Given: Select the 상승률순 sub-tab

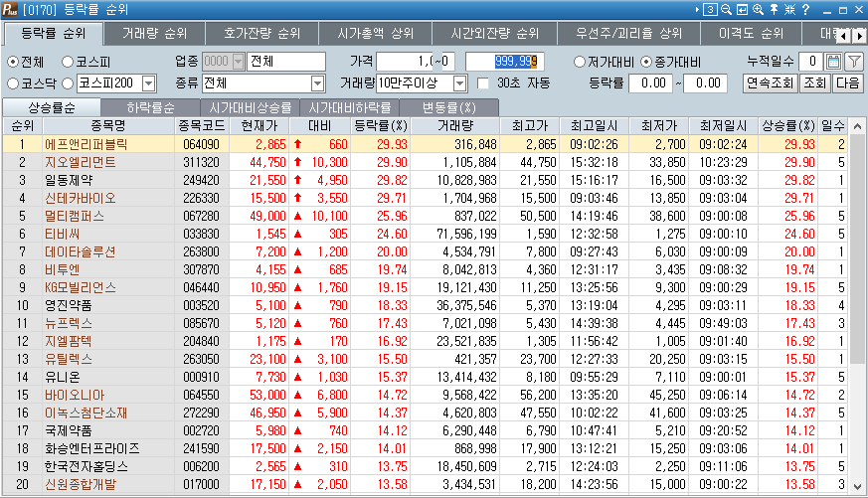Looking at the screenshot, I should pyautogui.click(x=52, y=107).
